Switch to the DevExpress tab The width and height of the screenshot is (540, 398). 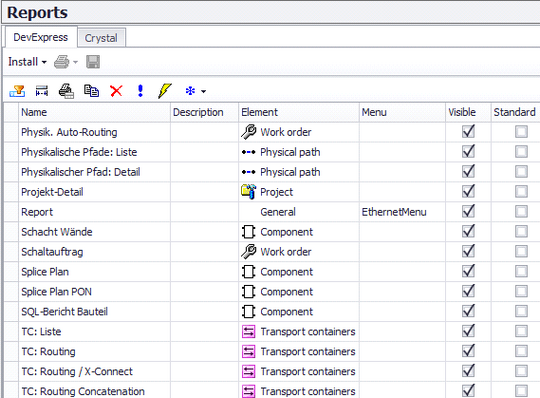(x=41, y=37)
